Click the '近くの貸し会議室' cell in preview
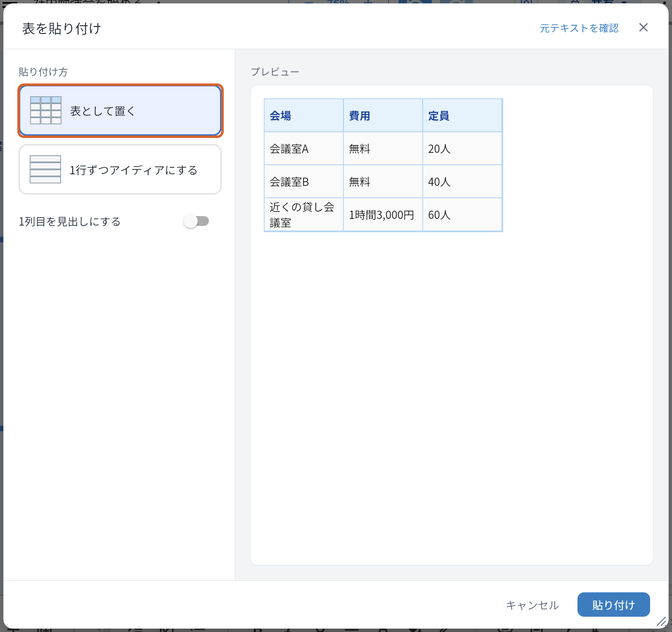 coord(304,215)
